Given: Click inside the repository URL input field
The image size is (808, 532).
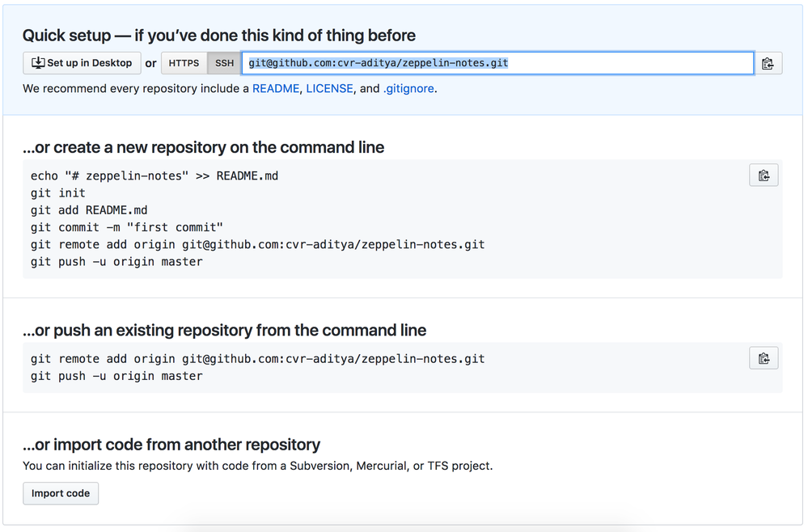Looking at the screenshot, I should 497,62.
